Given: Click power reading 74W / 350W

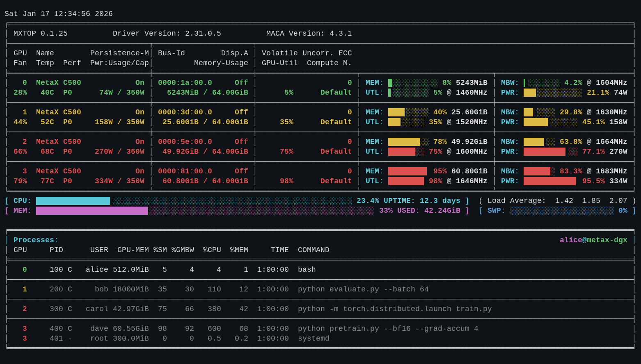Looking at the screenshot, I should [122, 93].
